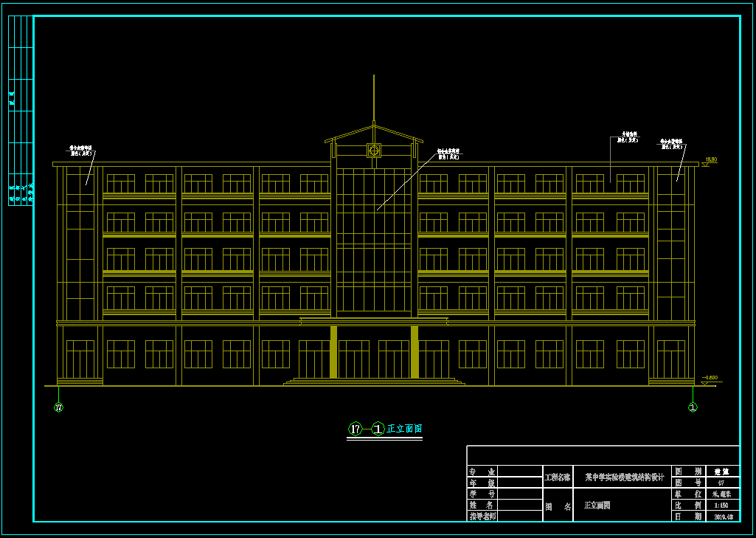Select the entrance steps at building center
Image resolution: width=756 pixels, height=538 pixels.
[x=374, y=382]
